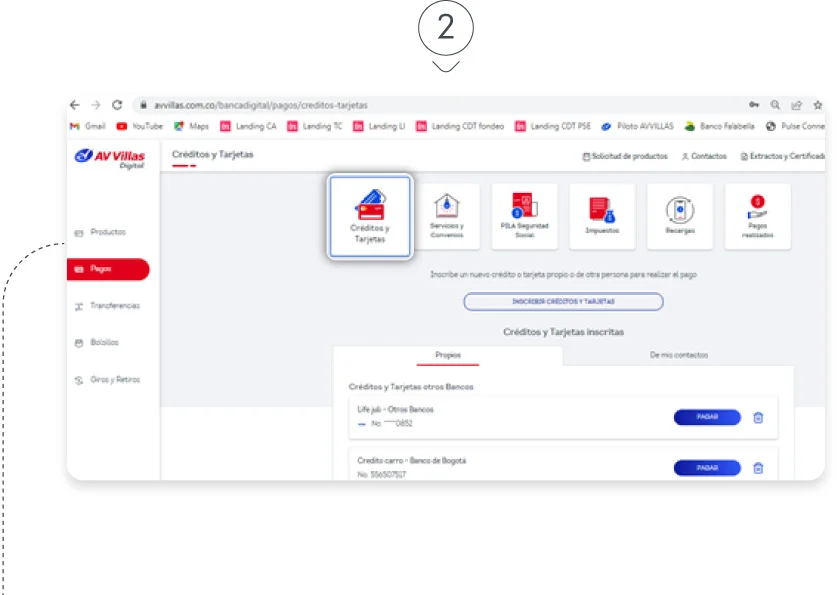
Task: Switch to the De mis contactos tab
Action: [x=678, y=355]
